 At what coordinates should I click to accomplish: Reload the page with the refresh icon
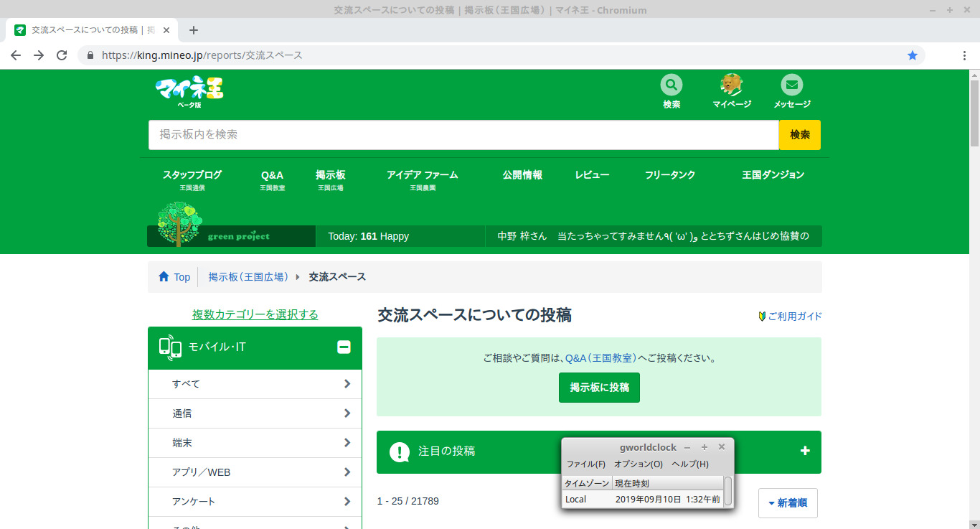[62, 55]
